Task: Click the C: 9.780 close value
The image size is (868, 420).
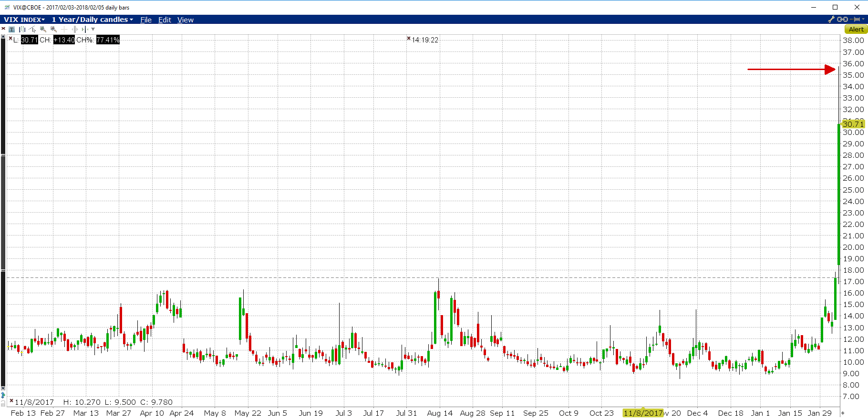Action: pyautogui.click(x=156, y=402)
